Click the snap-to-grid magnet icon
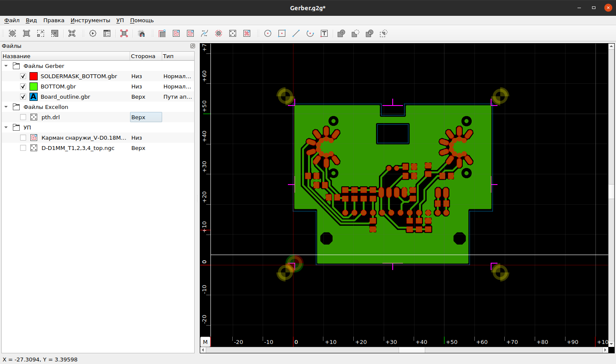The image size is (616, 364). click(x=142, y=33)
